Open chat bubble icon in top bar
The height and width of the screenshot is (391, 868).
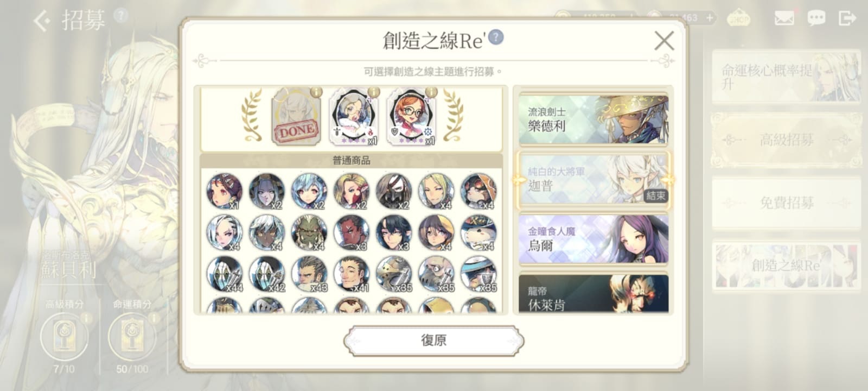[816, 18]
